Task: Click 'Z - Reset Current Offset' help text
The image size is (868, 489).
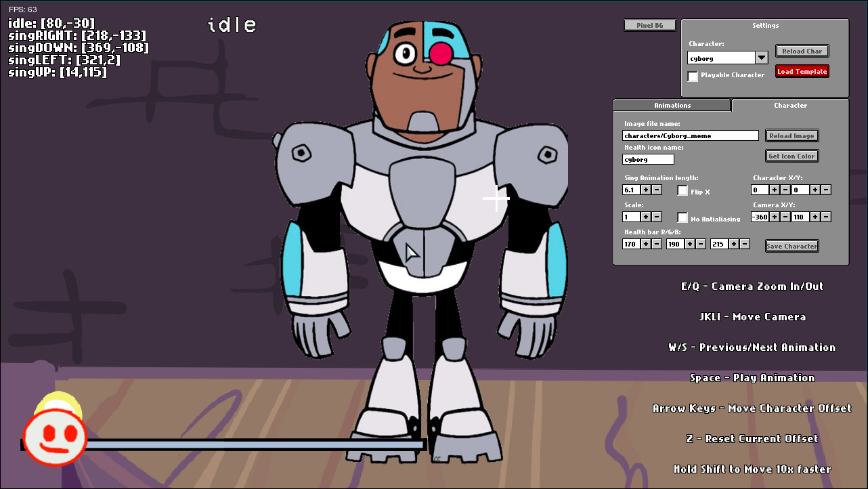Action: (x=752, y=439)
